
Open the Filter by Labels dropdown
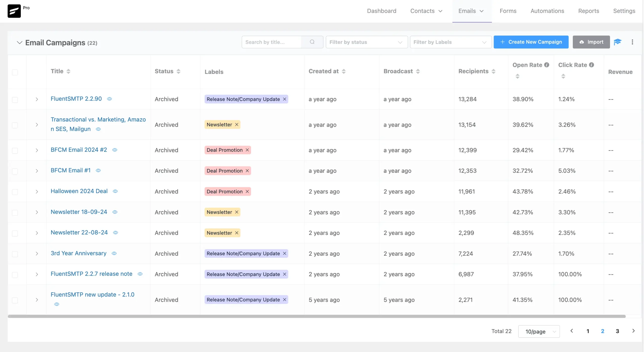pos(451,42)
